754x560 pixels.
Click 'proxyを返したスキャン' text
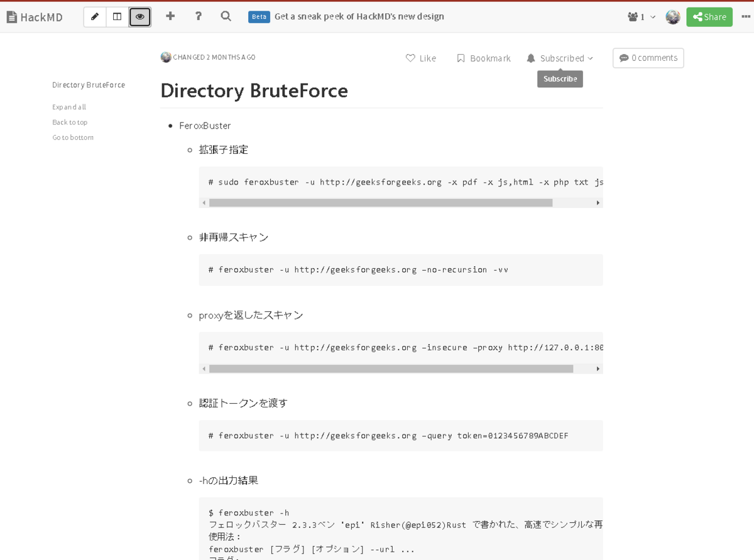pos(251,315)
